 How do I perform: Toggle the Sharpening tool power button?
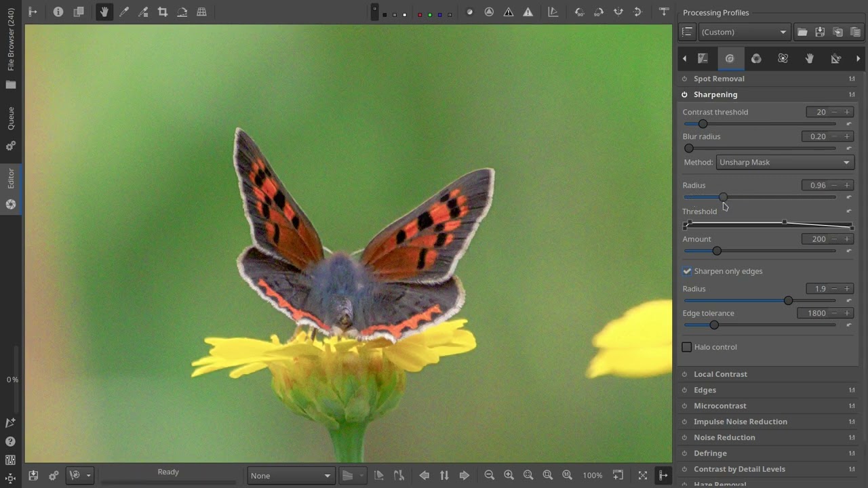(684, 94)
